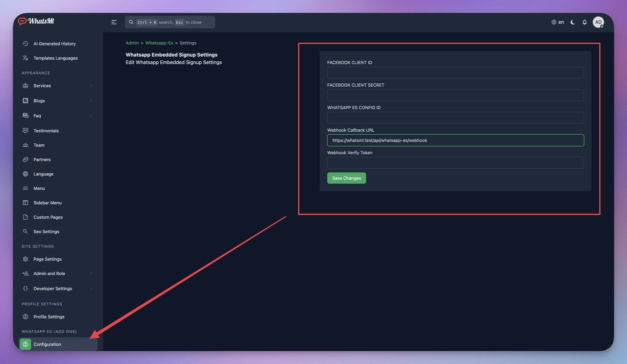627x364 pixels.
Task: Follow the Whatsapp-Es breadcrumb link
Action: (159, 43)
